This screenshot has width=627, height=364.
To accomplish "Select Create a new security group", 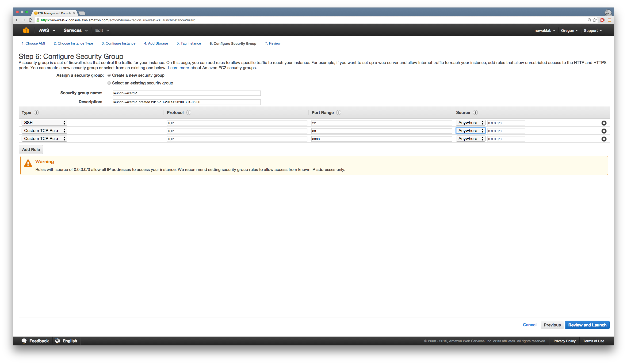I will point(109,75).
